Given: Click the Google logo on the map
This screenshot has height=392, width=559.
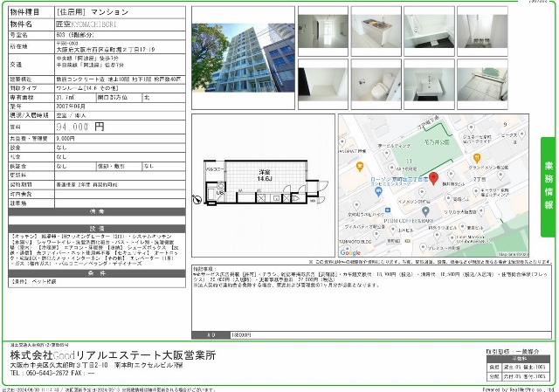Looking at the screenshot, I should (x=350, y=252).
